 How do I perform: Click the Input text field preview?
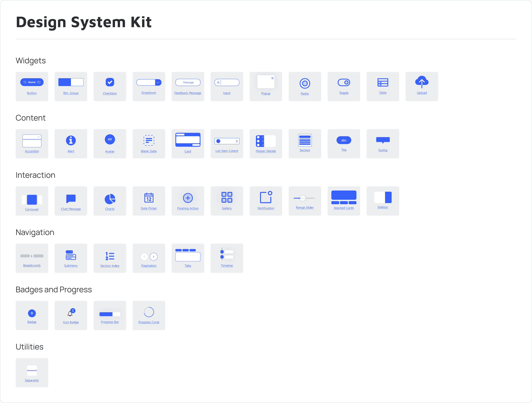(x=227, y=82)
